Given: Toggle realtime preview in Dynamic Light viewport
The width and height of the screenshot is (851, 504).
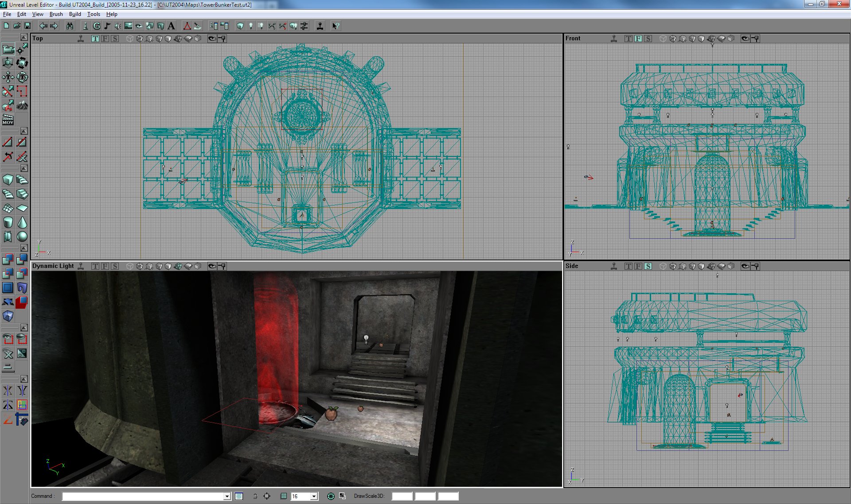Looking at the screenshot, I should tap(81, 266).
